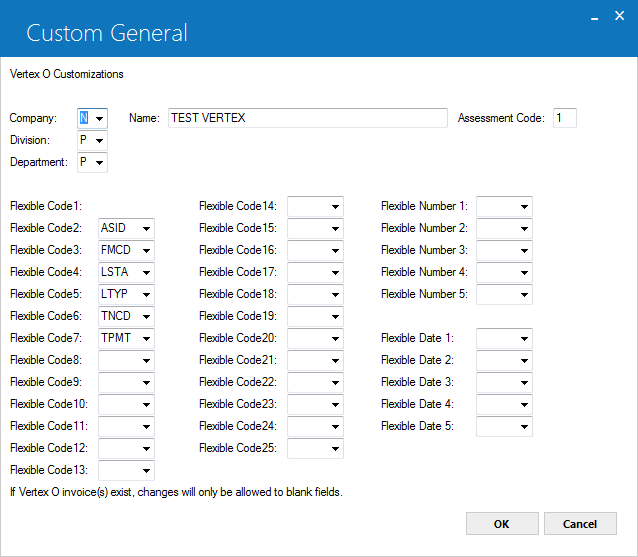Open the Flexible Date 1 dropdown
This screenshot has height=557, width=638.
pos(504,338)
